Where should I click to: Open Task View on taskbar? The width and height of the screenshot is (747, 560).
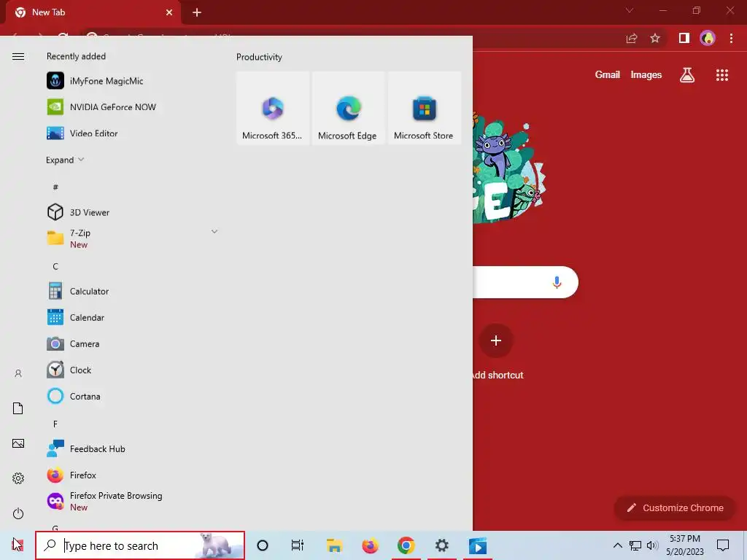[x=298, y=545]
